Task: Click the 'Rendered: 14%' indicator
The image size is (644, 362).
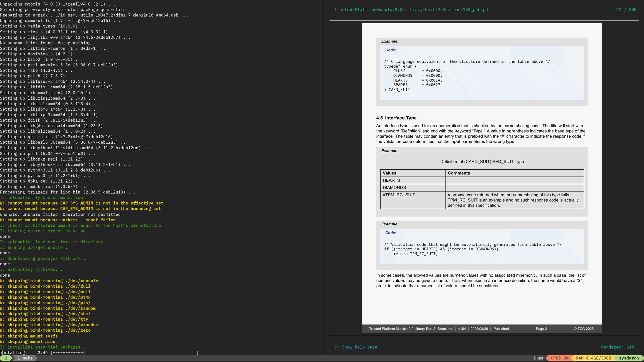Action: (x=617, y=347)
